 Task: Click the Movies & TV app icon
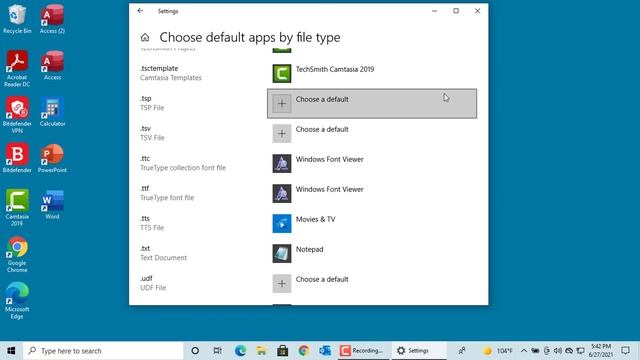pyautogui.click(x=282, y=224)
